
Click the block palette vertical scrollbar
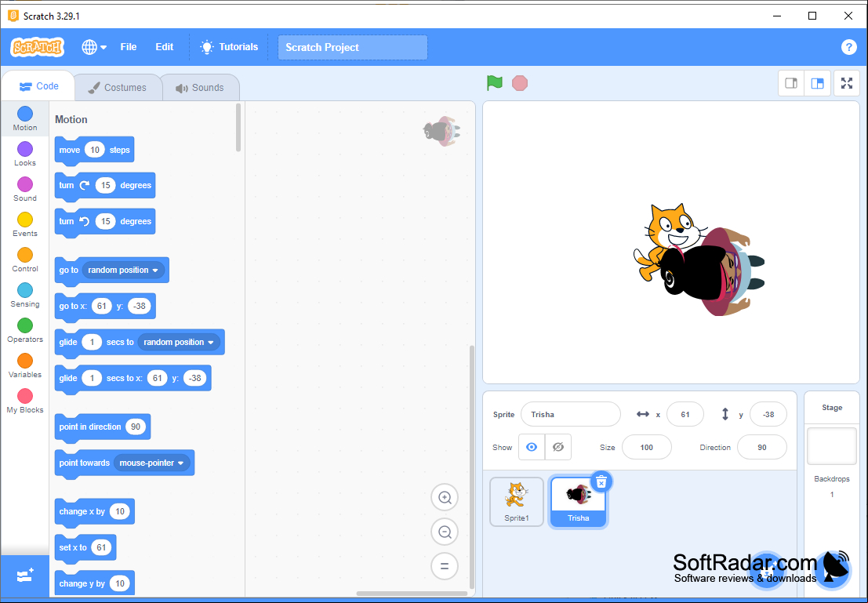(x=238, y=127)
